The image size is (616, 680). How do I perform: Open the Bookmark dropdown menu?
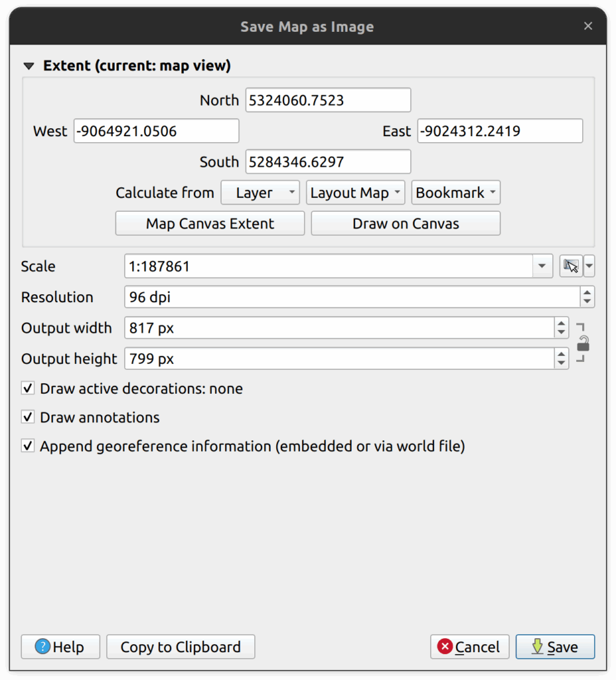click(x=455, y=193)
